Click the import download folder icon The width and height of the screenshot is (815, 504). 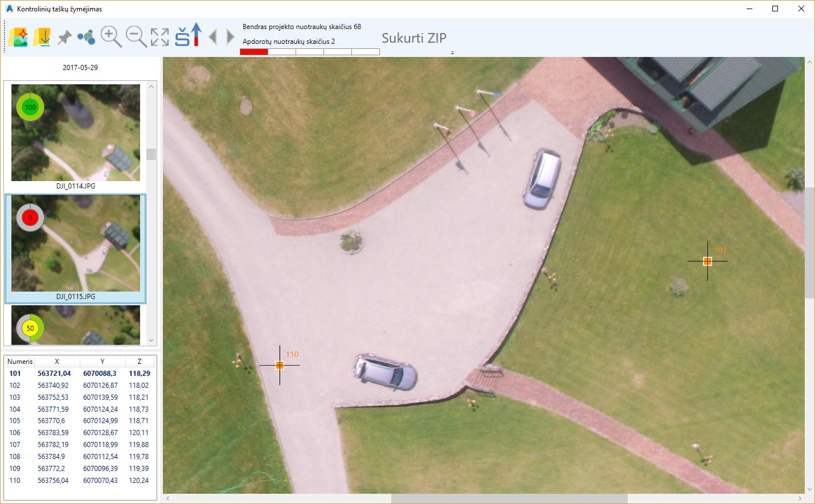[42, 38]
